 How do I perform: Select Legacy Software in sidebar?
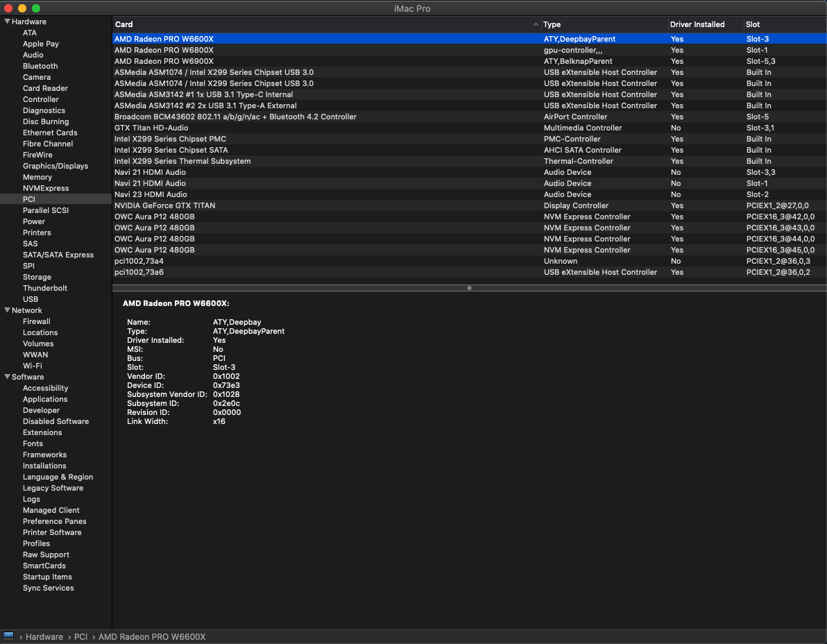[x=53, y=487]
